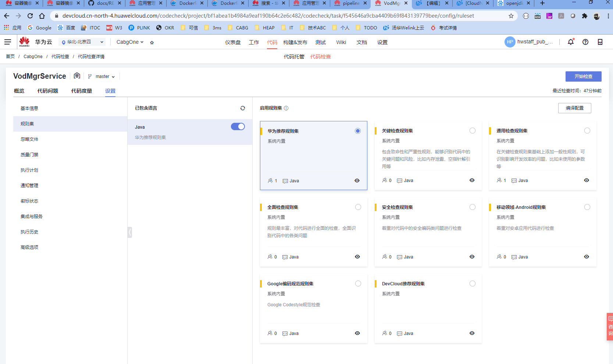Click the info icon beside 启用规则集
This screenshot has height=364, width=613.
click(x=286, y=108)
